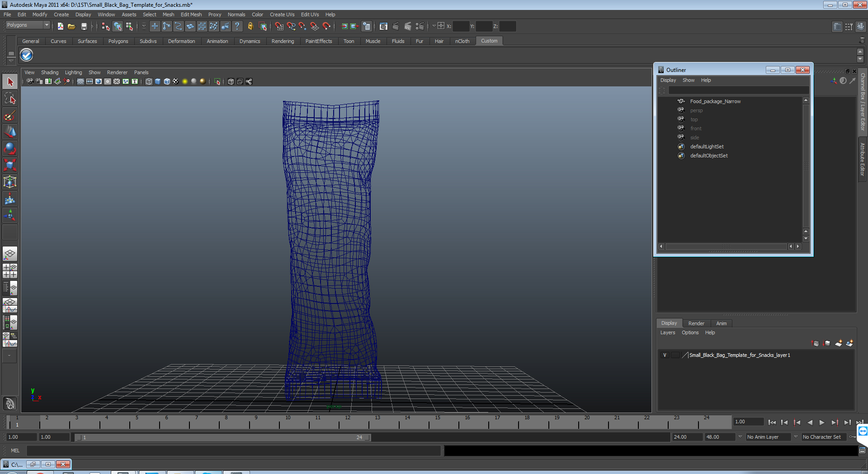Toggle viewport grid display
The width and height of the screenshot is (868, 474).
(x=80, y=82)
